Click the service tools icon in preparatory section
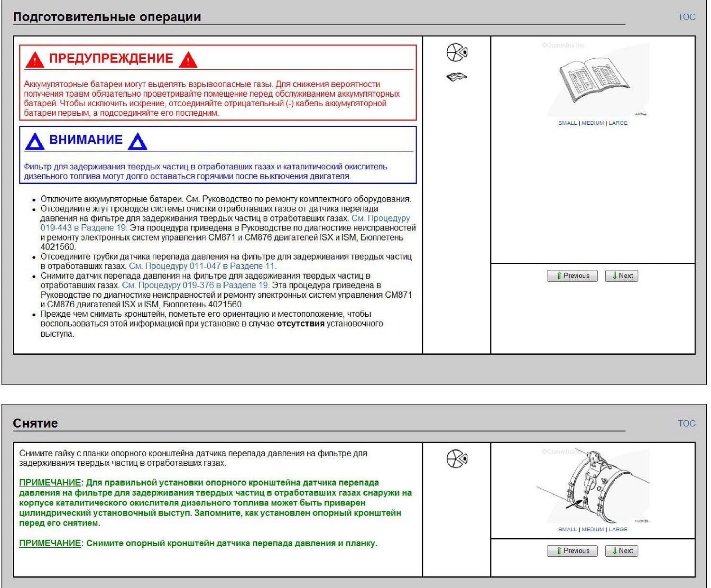 tap(457, 52)
